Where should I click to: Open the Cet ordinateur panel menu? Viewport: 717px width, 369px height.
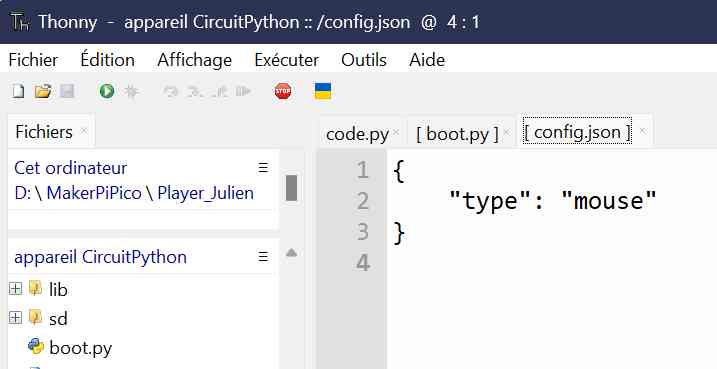coord(263,168)
